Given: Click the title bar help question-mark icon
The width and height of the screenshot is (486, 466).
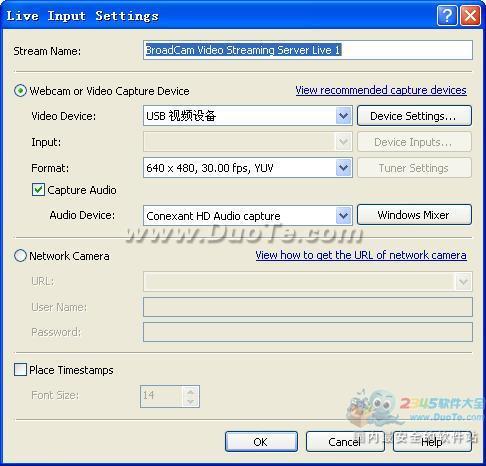Looking at the screenshot, I should pyautogui.click(x=447, y=15).
